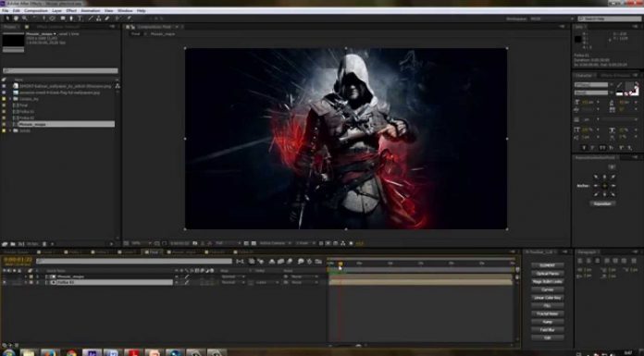Toggle quality switch on Mosaic_maps layer
644x356 pixels.
coord(187,276)
